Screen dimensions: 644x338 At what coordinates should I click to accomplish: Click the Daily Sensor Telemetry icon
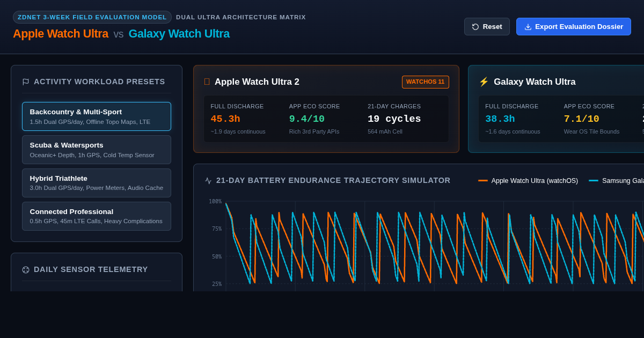(26, 270)
